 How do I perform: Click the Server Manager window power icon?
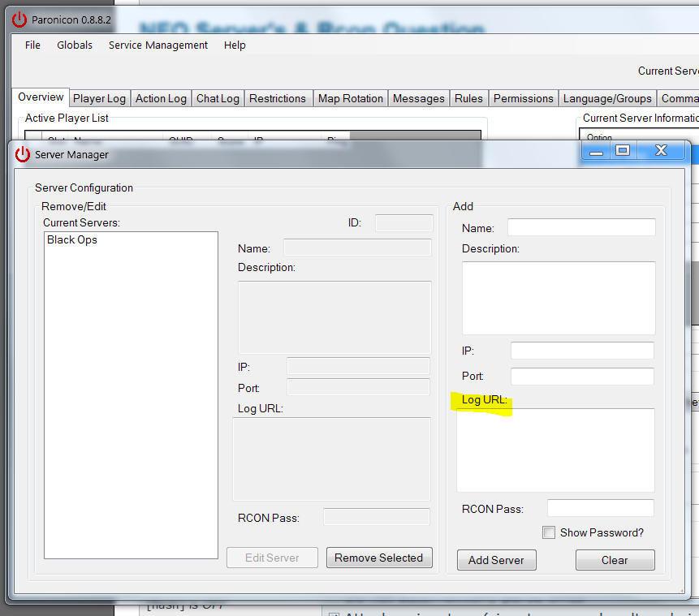22,154
